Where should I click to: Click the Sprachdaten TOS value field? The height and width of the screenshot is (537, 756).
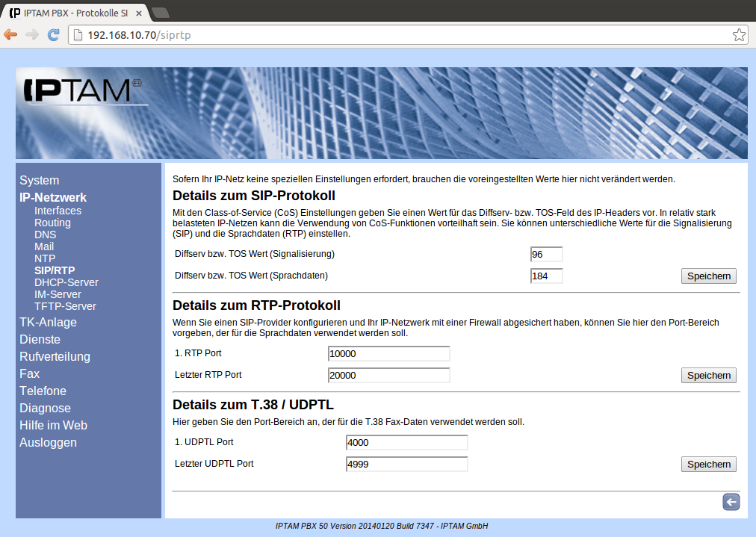(546, 276)
